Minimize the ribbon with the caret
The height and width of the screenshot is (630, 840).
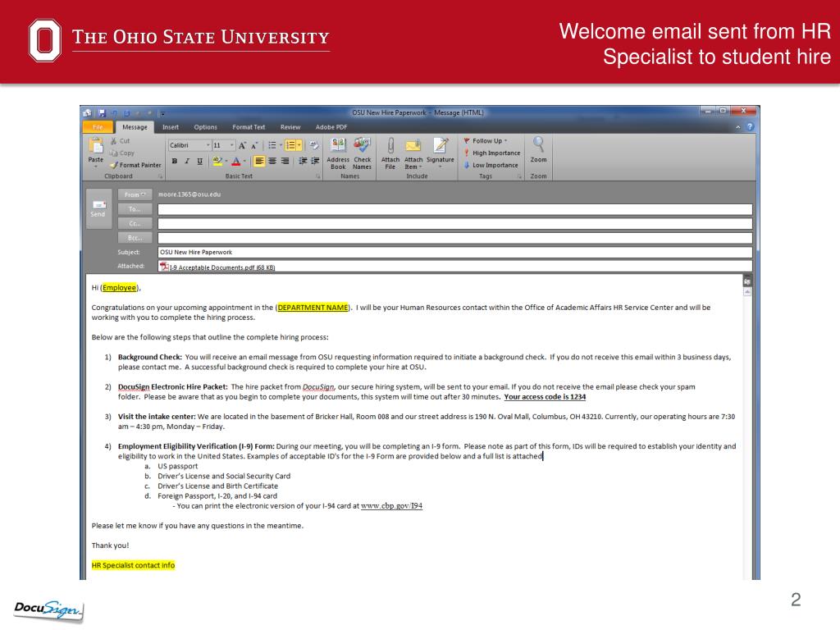(x=737, y=127)
